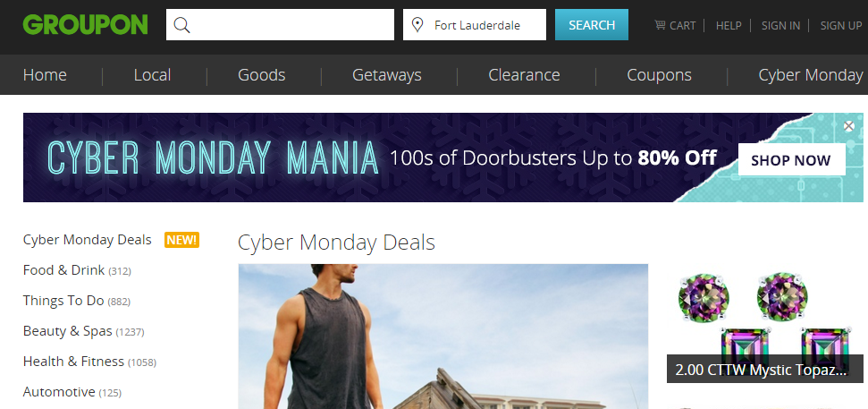Open the Fort Lauderdale location field
Screen dimensions: 868x409
(475, 25)
